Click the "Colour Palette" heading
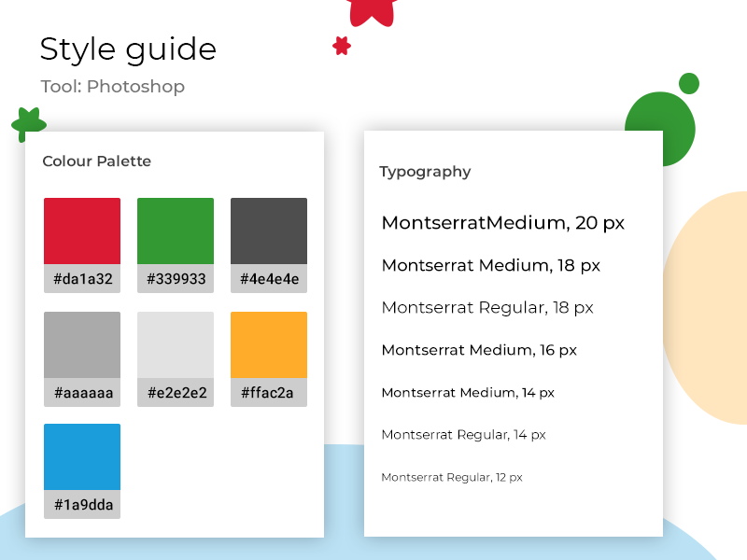 97,161
